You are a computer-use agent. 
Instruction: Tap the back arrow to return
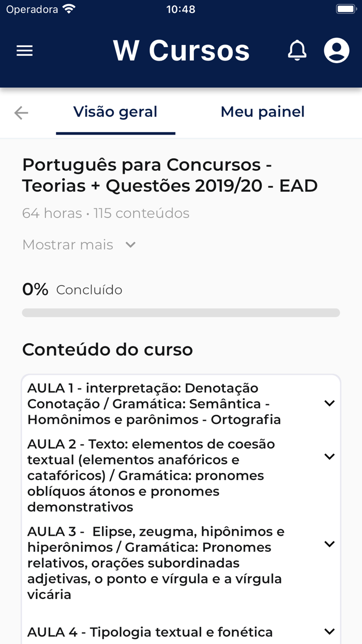(21, 112)
